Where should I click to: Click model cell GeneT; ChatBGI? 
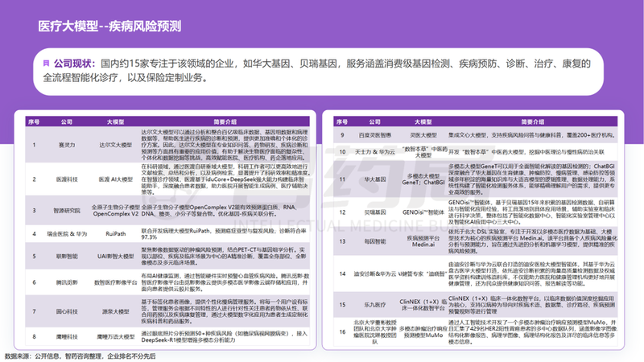click(423, 179)
